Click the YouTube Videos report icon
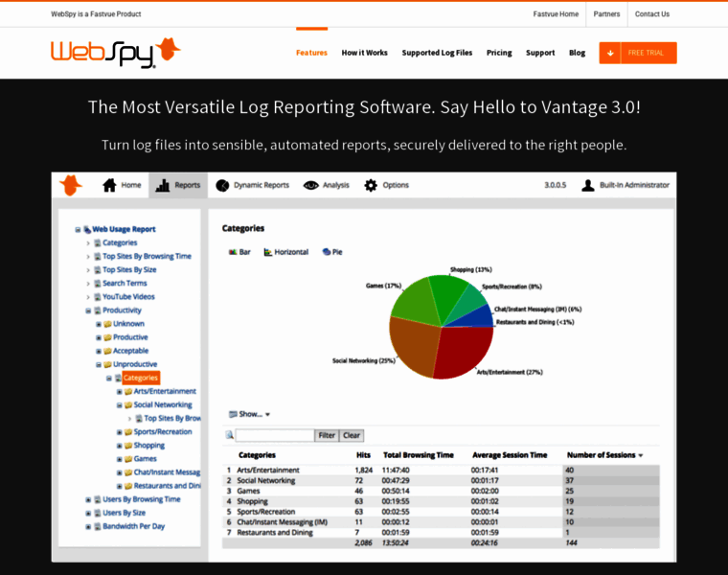The height and width of the screenshot is (575, 728). [98, 297]
